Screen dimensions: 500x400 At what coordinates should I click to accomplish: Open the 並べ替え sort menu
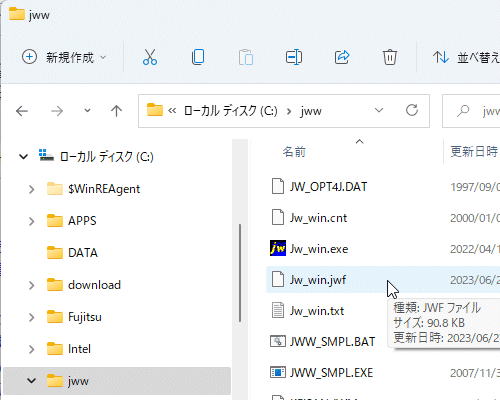click(467, 57)
